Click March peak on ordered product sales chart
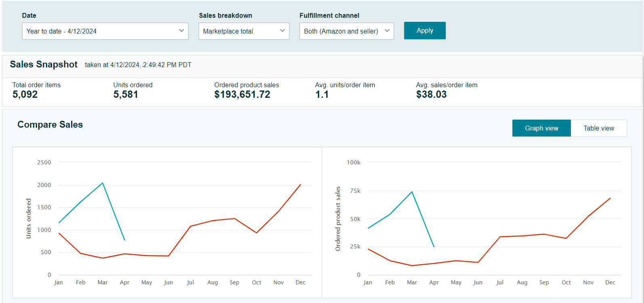Image resolution: width=644 pixels, height=303 pixels. 412,192
